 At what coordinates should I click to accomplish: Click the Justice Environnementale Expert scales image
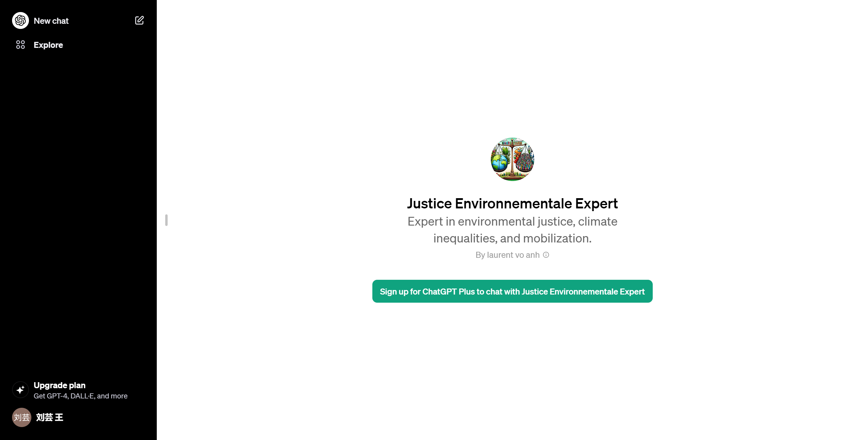pos(512,159)
